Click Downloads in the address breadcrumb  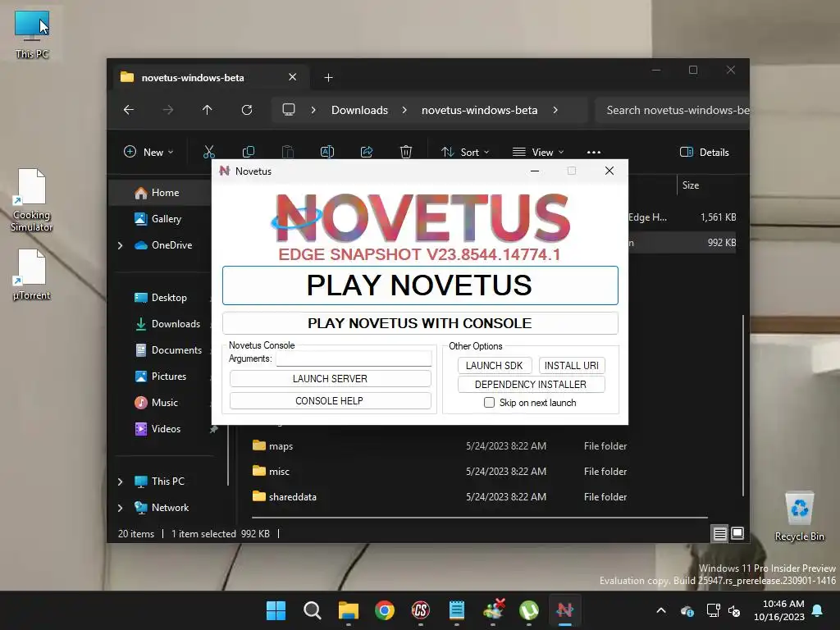tap(359, 110)
